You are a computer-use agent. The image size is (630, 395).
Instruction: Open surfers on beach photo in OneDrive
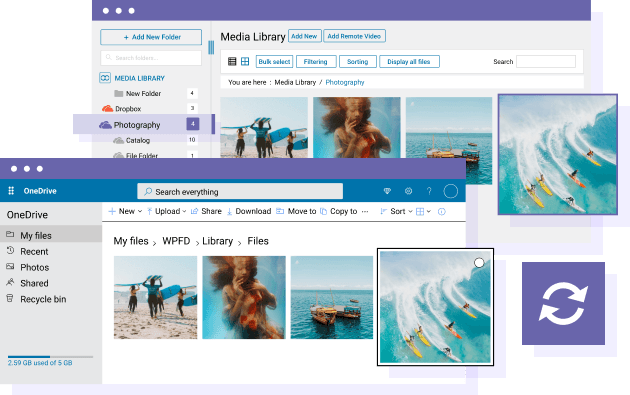[x=155, y=297]
